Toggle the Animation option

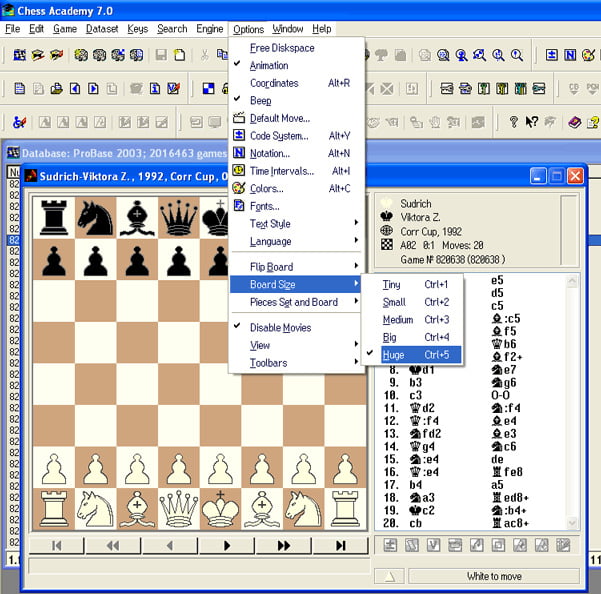click(269, 66)
